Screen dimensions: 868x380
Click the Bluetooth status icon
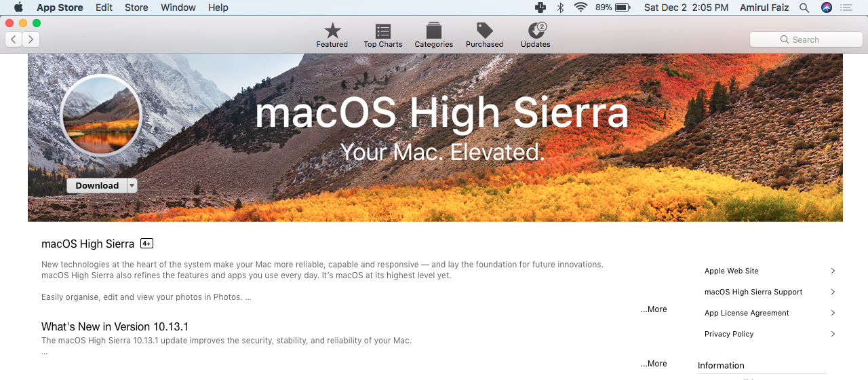coord(560,7)
